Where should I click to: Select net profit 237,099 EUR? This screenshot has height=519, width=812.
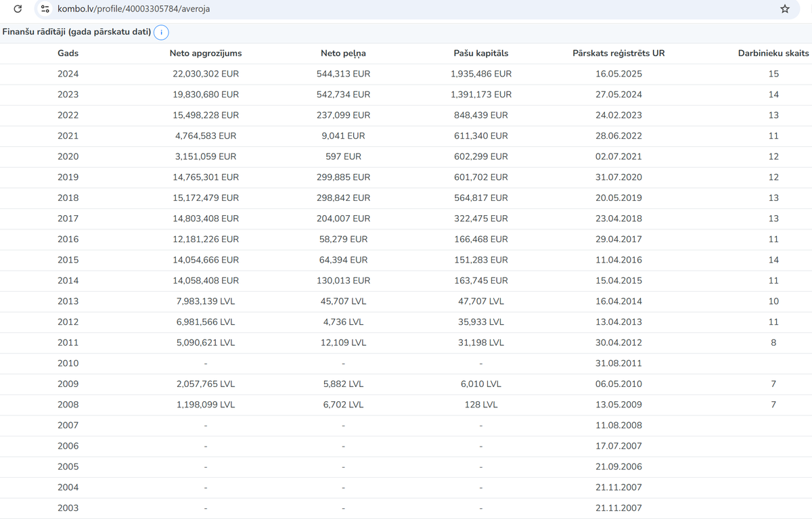pyautogui.click(x=343, y=115)
